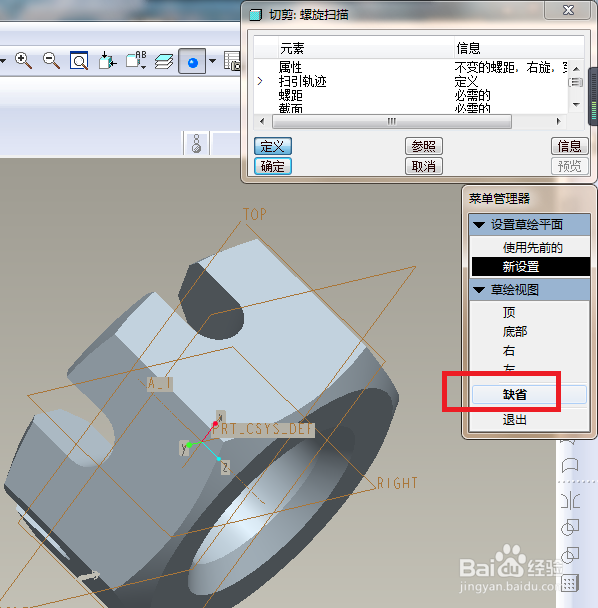Click the 定义 button
This screenshot has height=608, width=598.
click(273, 146)
